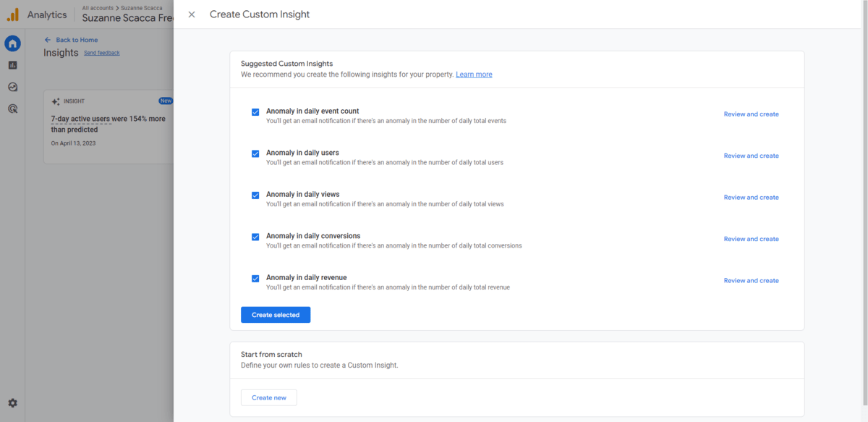Uncheck Anomaly in daily views
Image resolution: width=868 pixels, height=422 pixels.
[x=255, y=195]
